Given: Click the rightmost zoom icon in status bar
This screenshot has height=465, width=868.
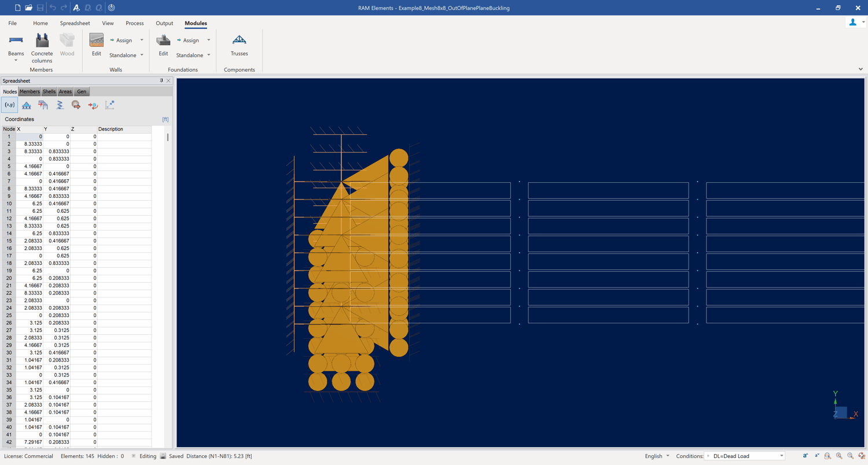Looking at the screenshot, I should [x=861, y=456].
